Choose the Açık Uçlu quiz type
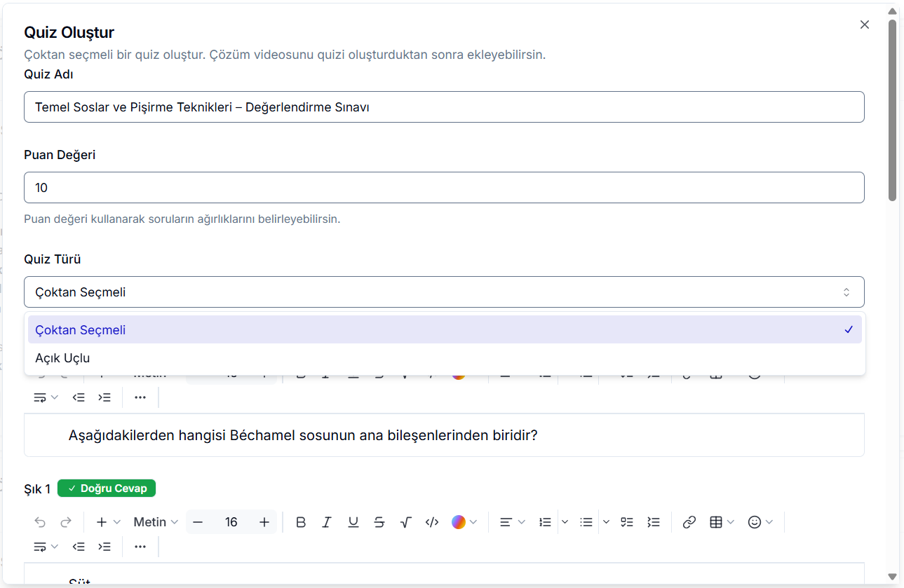 tap(445, 357)
